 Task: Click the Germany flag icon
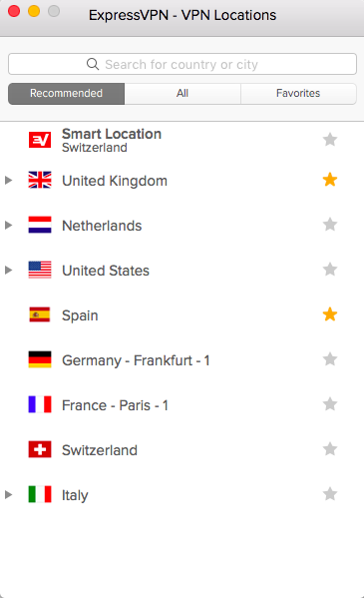tap(40, 359)
